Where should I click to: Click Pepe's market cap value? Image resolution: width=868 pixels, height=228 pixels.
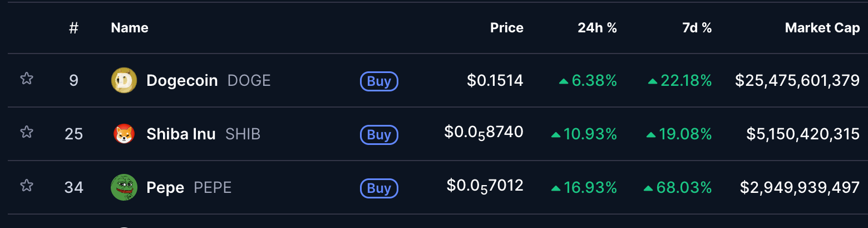coord(800,188)
